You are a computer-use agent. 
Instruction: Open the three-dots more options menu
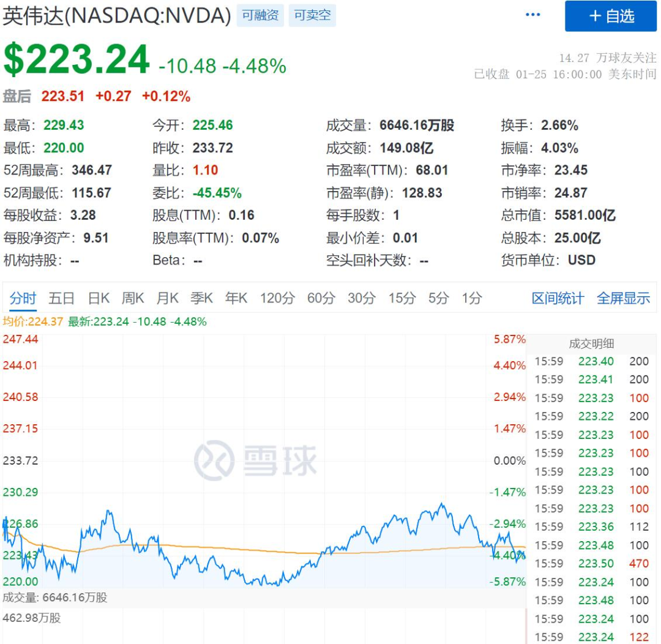click(x=533, y=15)
